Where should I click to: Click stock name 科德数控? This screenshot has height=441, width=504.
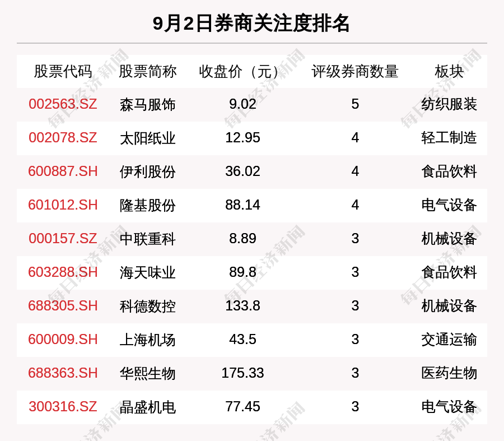pyautogui.click(x=147, y=306)
